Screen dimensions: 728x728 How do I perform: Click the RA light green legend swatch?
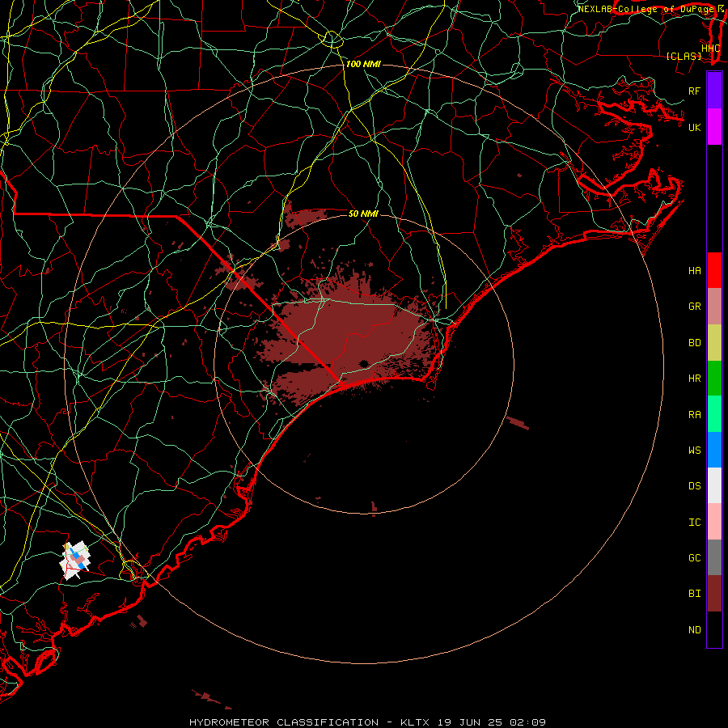(x=714, y=414)
